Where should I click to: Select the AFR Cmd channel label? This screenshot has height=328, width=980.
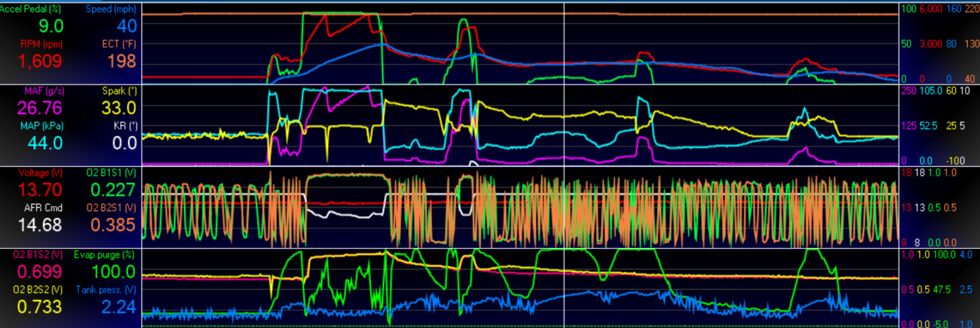43,208
